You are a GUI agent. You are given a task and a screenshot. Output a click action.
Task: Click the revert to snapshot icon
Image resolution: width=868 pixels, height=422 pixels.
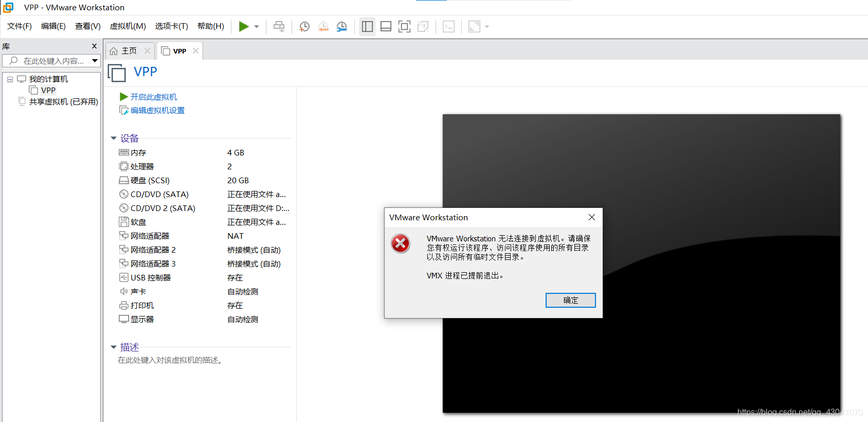[x=323, y=27]
